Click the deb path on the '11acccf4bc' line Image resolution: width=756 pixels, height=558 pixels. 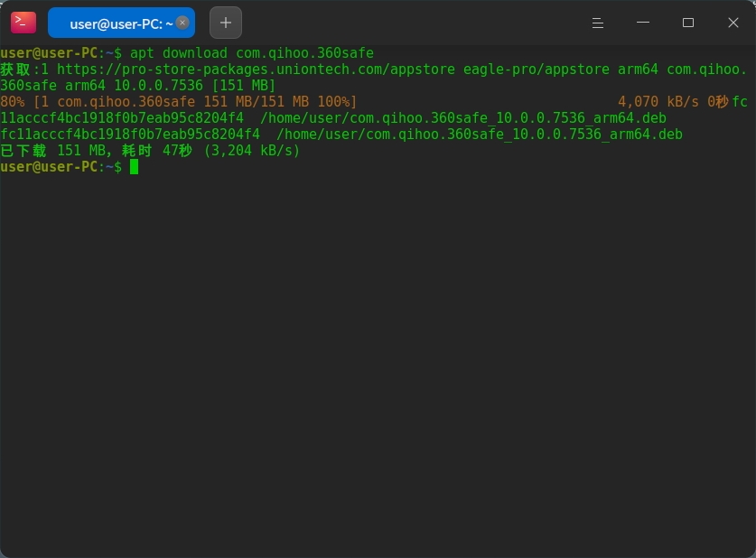tap(462, 118)
